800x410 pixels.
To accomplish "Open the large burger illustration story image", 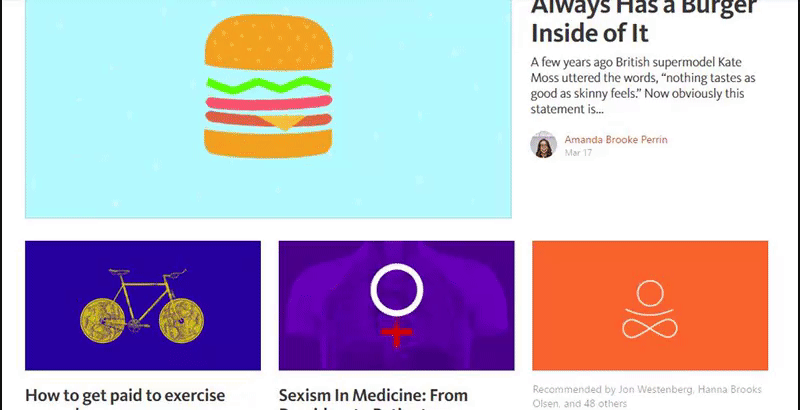I will [x=268, y=109].
